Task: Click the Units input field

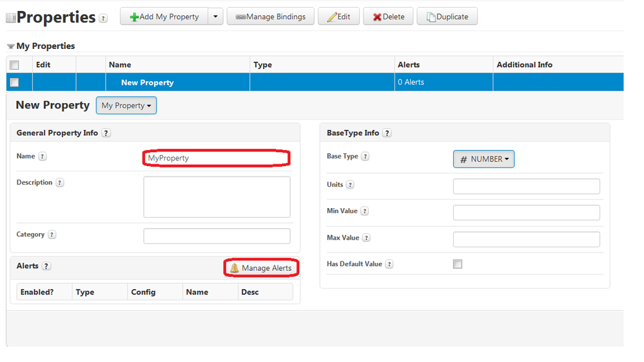Action: pos(527,186)
